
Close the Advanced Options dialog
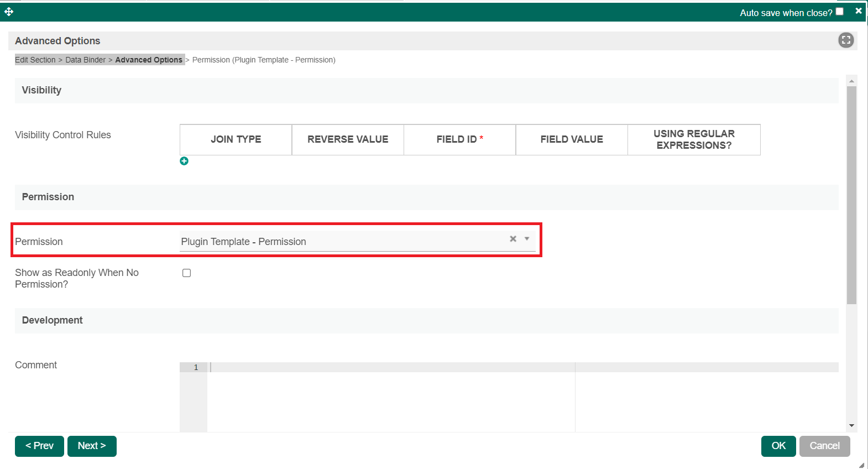point(859,11)
